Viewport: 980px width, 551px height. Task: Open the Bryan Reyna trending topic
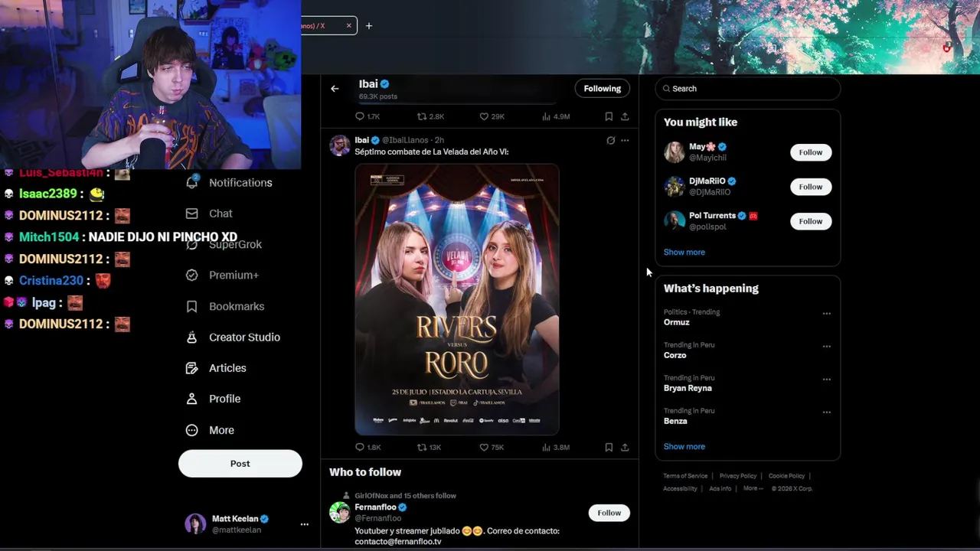[688, 388]
